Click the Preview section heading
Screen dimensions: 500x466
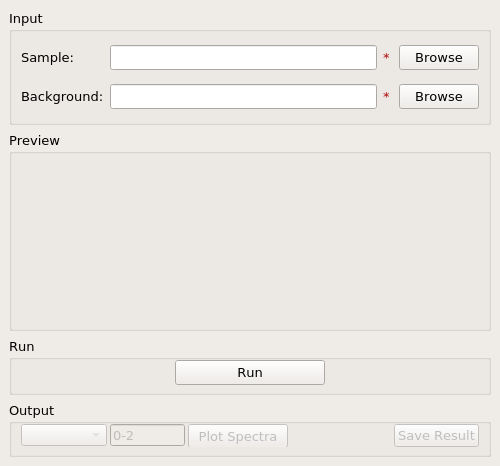coord(34,141)
